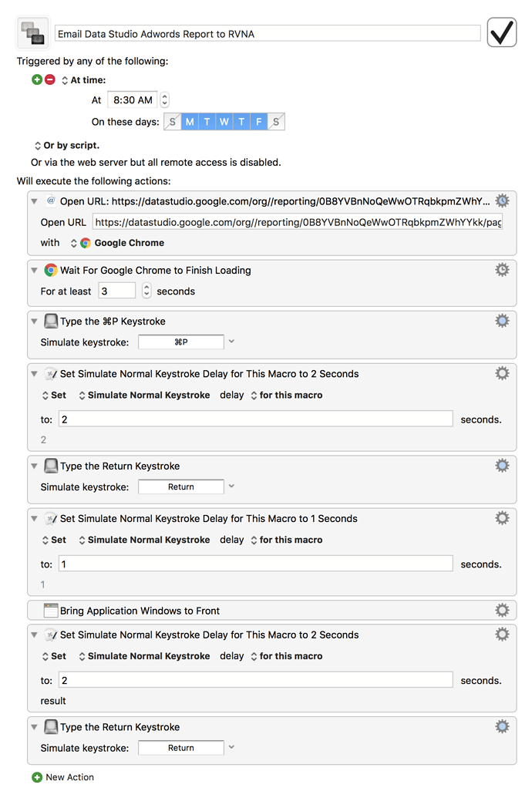
Task: Click keyboard icon of last Return Keystroke action
Action: coord(51,727)
